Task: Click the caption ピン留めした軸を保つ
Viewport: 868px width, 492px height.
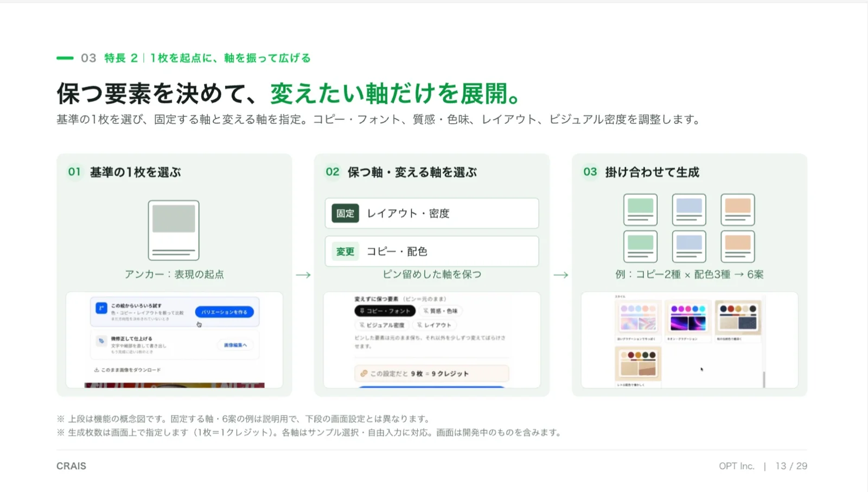Action: click(432, 274)
